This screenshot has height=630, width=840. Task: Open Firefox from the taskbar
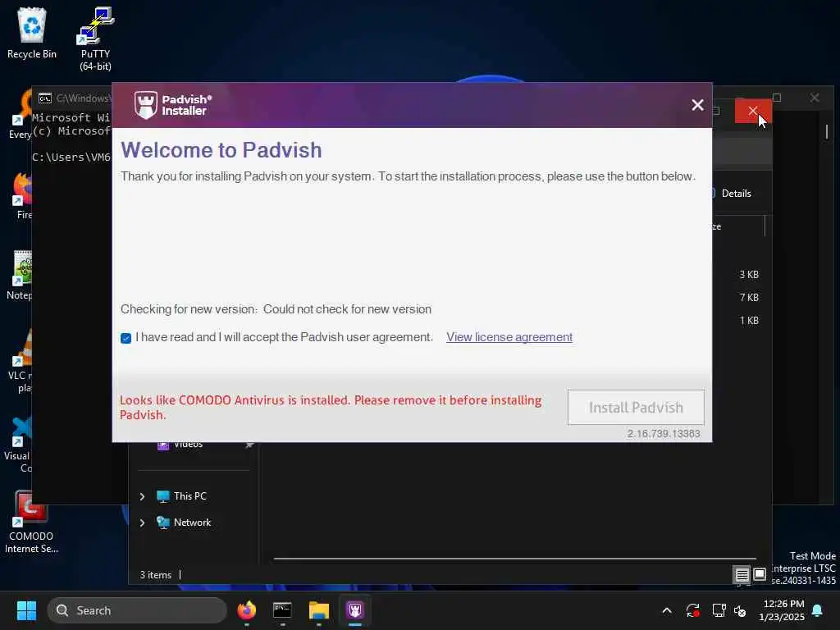246,610
